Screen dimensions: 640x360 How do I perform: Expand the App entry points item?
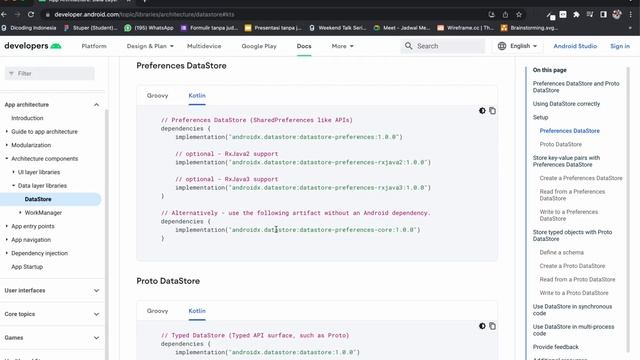point(7,226)
